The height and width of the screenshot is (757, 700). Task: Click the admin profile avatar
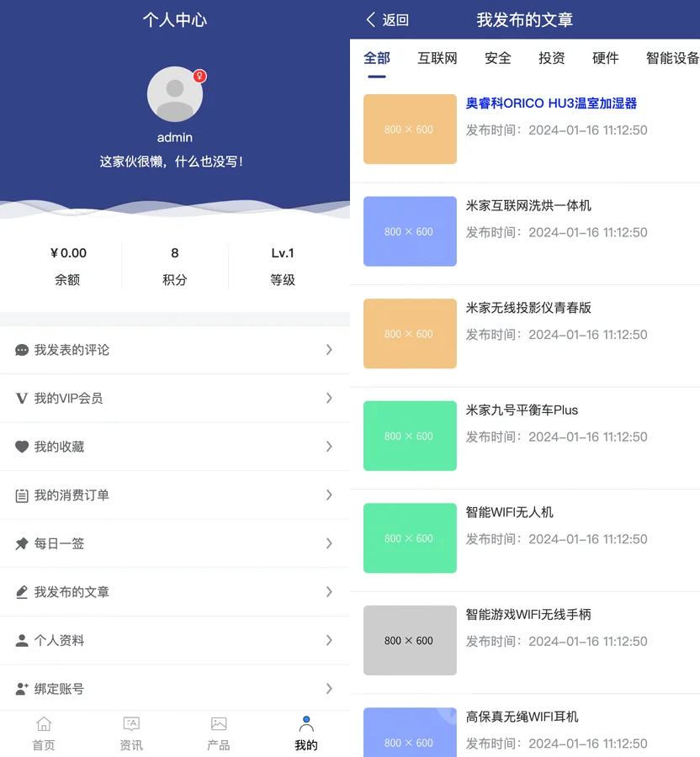(175, 94)
